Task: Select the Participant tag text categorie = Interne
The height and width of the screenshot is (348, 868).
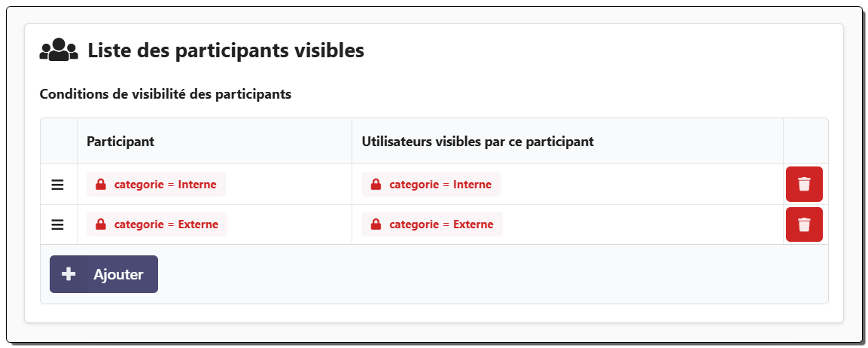Action: 165,185
